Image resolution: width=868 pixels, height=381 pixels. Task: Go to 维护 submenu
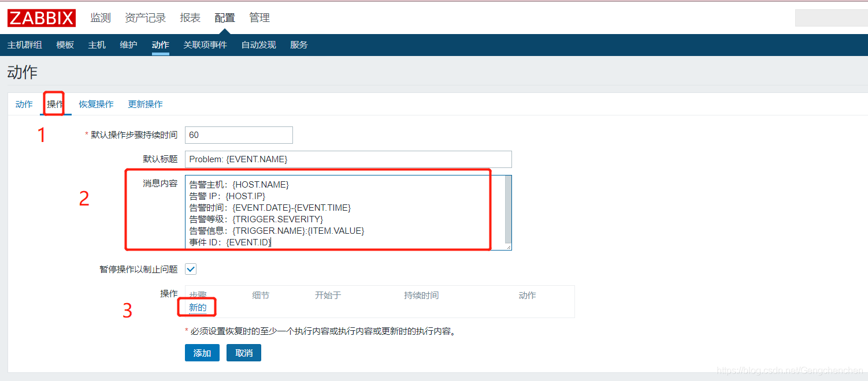(129, 45)
